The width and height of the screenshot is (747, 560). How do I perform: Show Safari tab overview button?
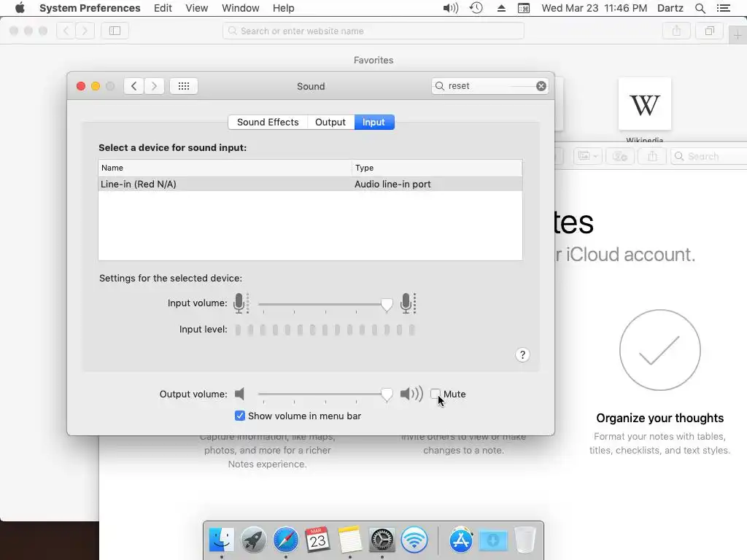[709, 31]
